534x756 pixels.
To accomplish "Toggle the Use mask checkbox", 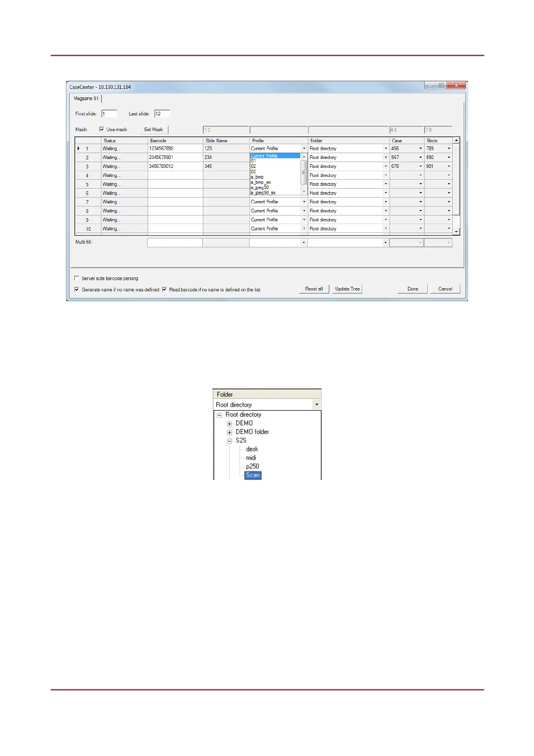I will 102,129.
